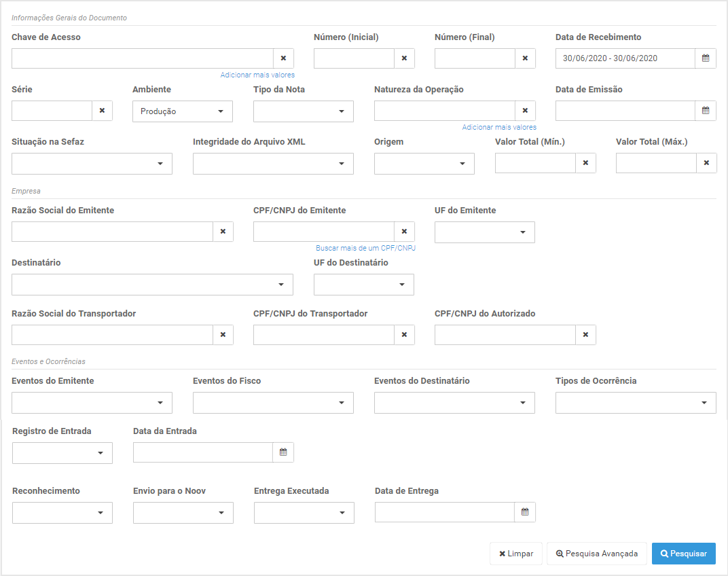Click Buscar mais de um CPF/CNPJ link
The width and height of the screenshot is (728, 576).
click(x=365, y=248)
